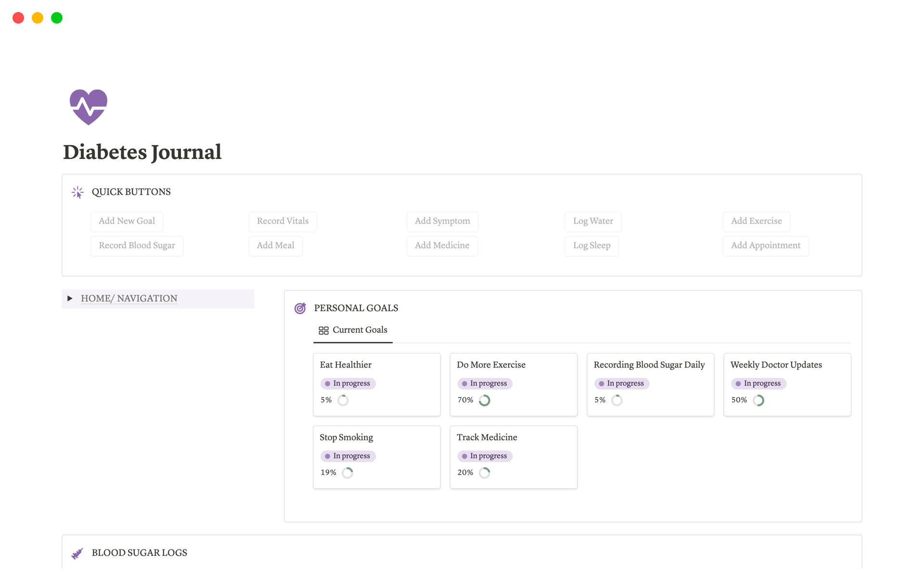Click the Record Blood Sugar button
Image resolution: width=924 pixels, height=578 pixels.
pyautogui.click(x=137, y=246)
